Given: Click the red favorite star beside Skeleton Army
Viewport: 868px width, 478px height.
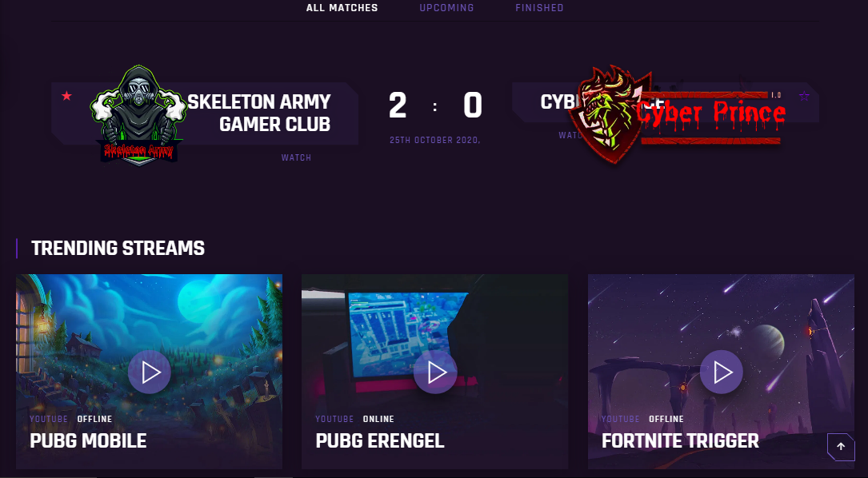Looking at the screenshot, I should click(66, 96).
